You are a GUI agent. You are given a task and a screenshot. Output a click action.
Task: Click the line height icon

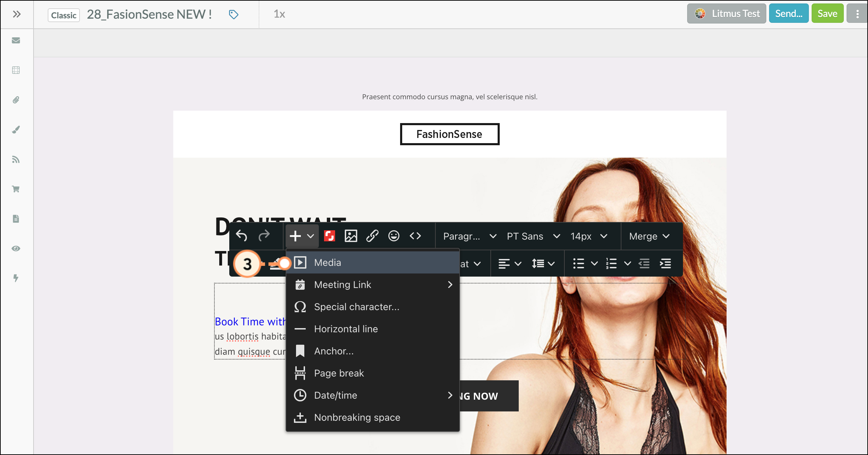pyautogui.click(x=538, y=264)
